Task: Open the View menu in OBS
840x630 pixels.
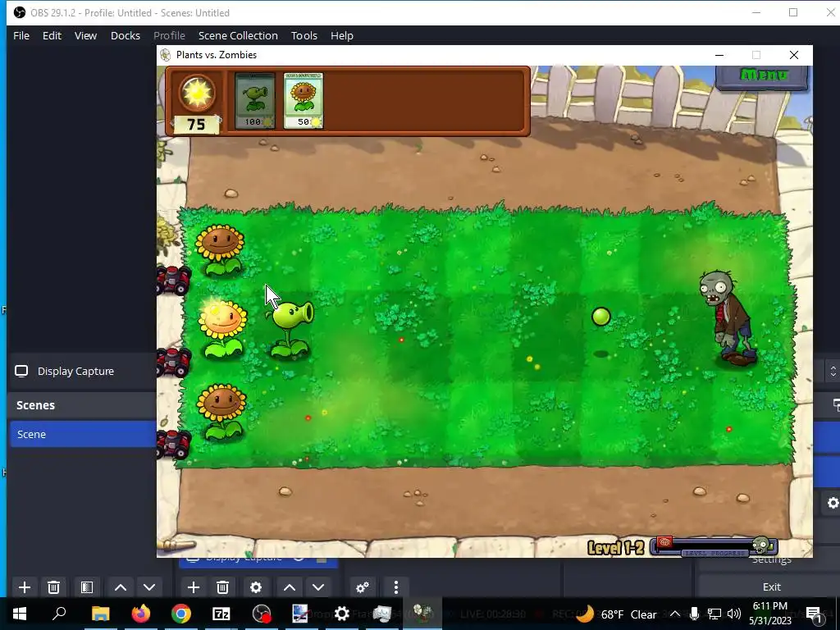Action: point(85,35)
